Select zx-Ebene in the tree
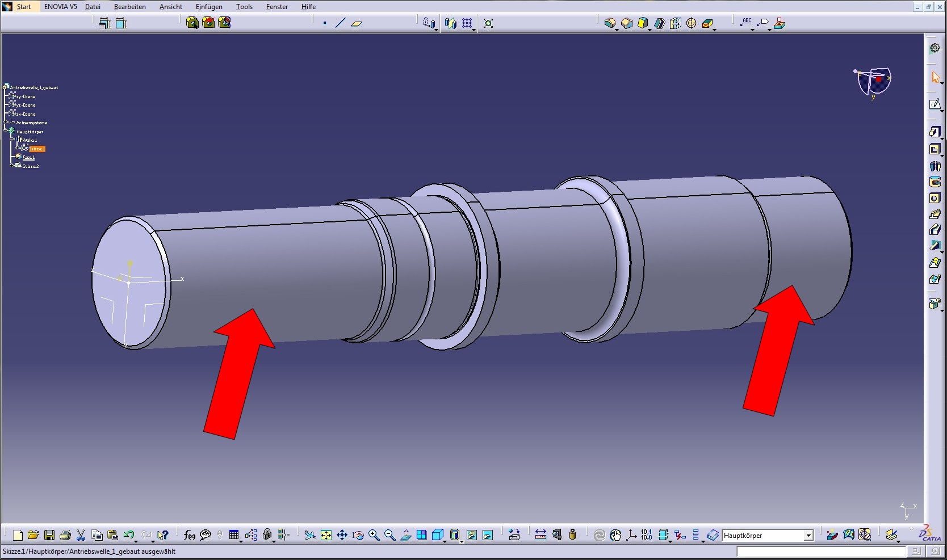The width and height of the screenshot is (947, 560). point(26,114)
